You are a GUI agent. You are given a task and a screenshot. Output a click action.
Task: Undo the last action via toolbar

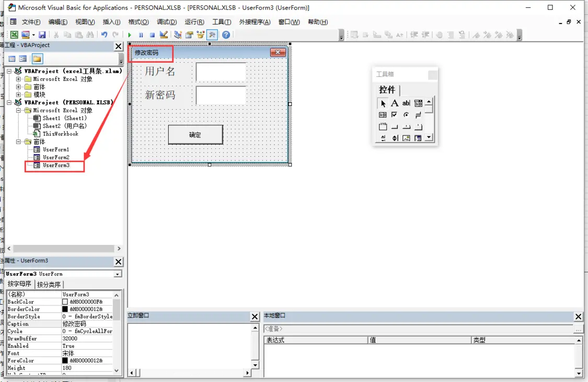pos(104,35)
